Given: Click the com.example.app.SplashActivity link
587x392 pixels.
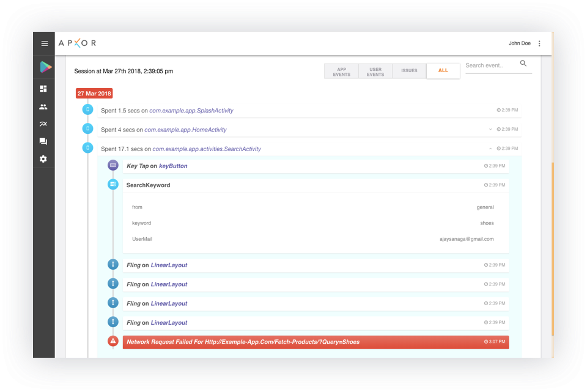Looking at the screenshot, I should coord(191,111).
